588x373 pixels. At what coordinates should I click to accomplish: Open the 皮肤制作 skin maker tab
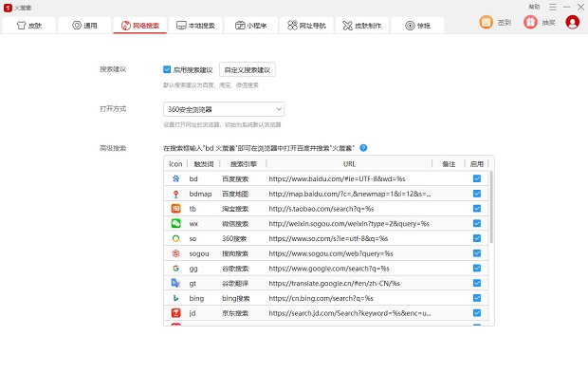point(362,26)
